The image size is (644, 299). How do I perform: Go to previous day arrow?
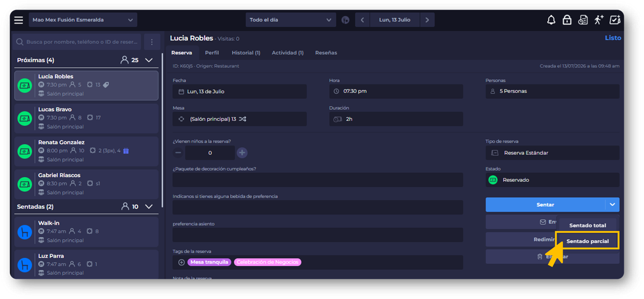tap(362, 20)
